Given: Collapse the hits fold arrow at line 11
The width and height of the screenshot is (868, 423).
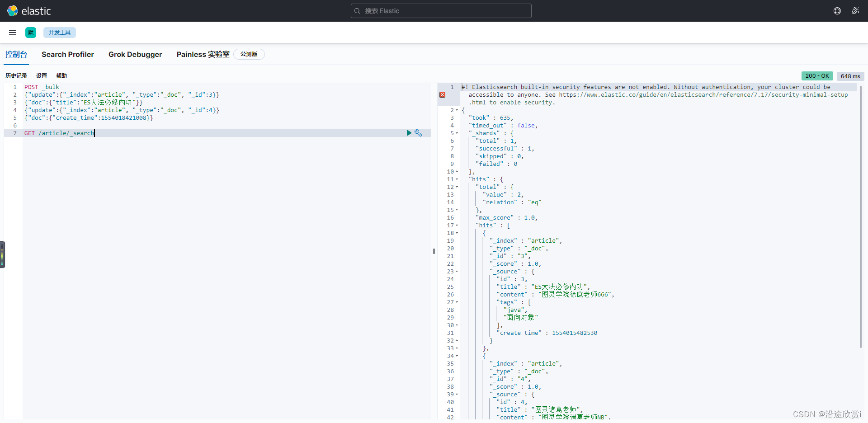Looking at the screenshot, I should pos(457,179).
